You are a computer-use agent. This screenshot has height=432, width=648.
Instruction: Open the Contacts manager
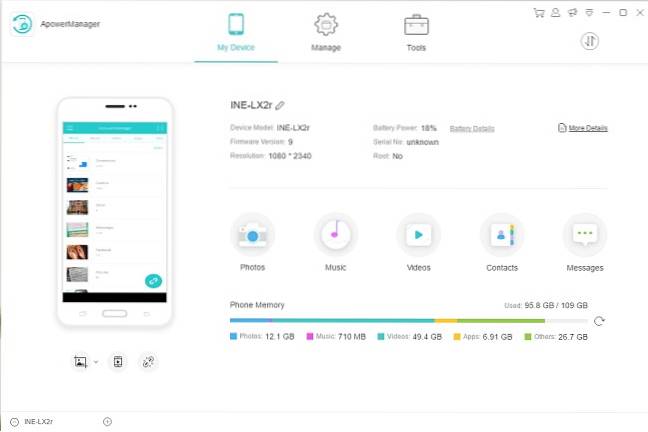(501, 236)
